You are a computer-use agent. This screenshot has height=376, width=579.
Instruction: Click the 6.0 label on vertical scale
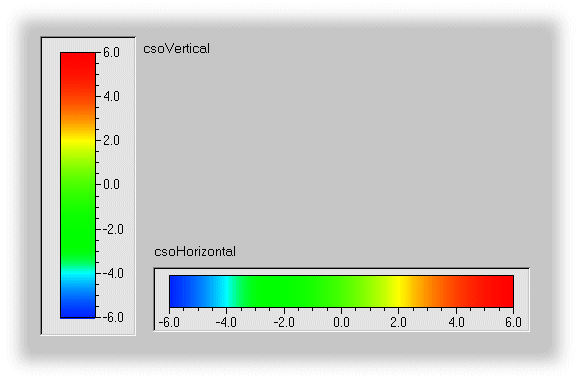(111, 52)
